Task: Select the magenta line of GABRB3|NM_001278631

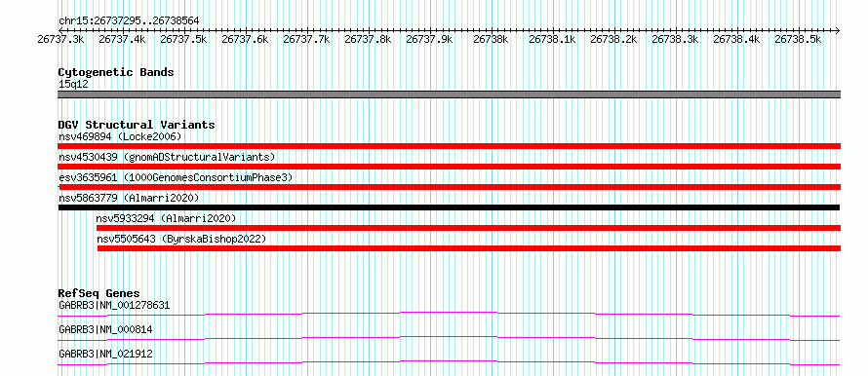Action: coord(449,314)
